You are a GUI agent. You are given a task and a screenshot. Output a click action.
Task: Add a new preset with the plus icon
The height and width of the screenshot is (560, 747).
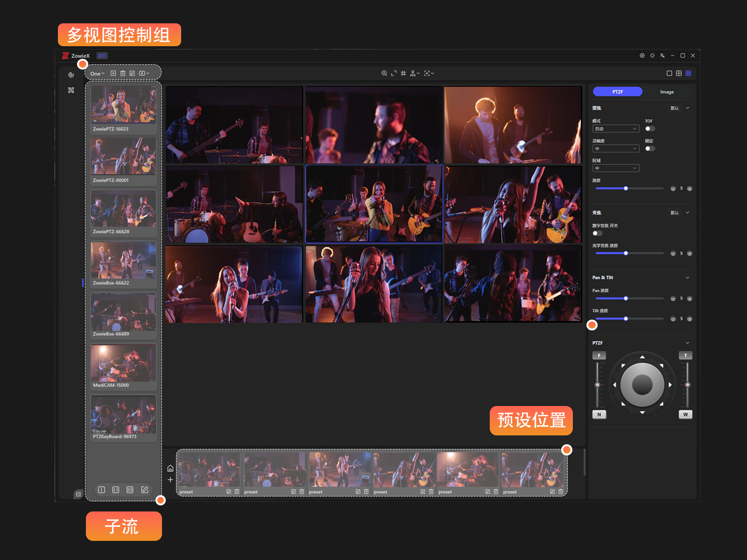[x=170, y=480]
